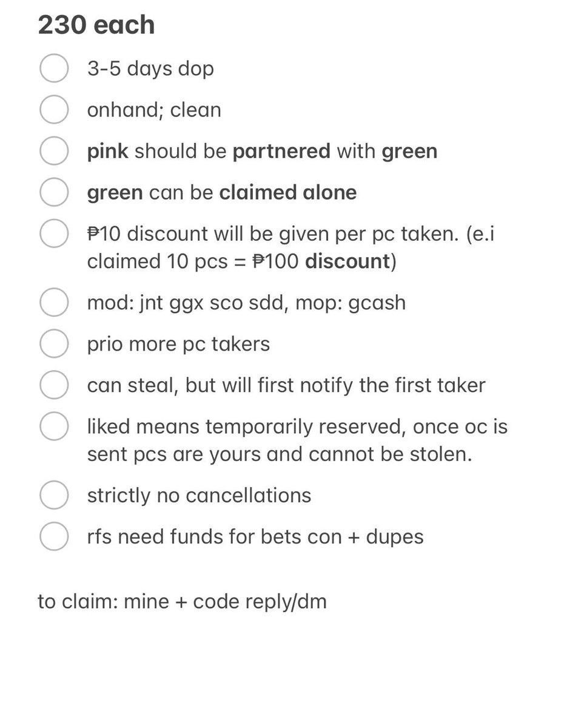Tick the 'strictly no cancellations' circle
Viewport: 570px width, 728px height.
(53, 495)
